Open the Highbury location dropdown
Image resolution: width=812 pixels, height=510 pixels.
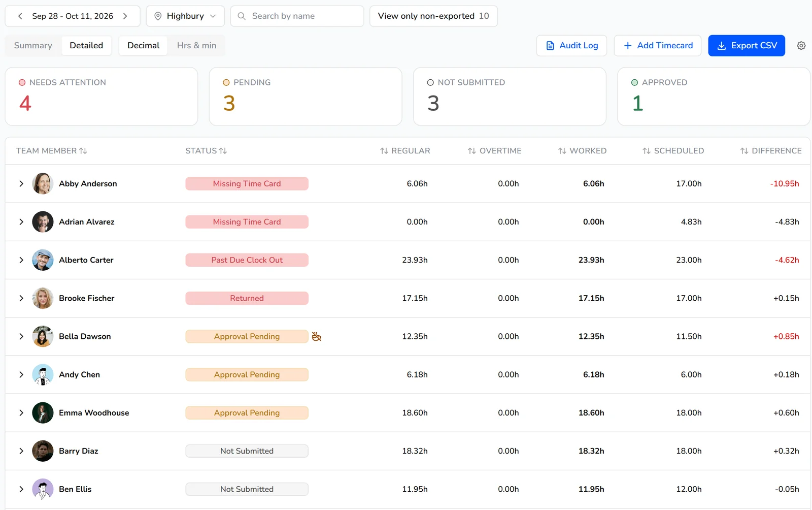[185, 16]
